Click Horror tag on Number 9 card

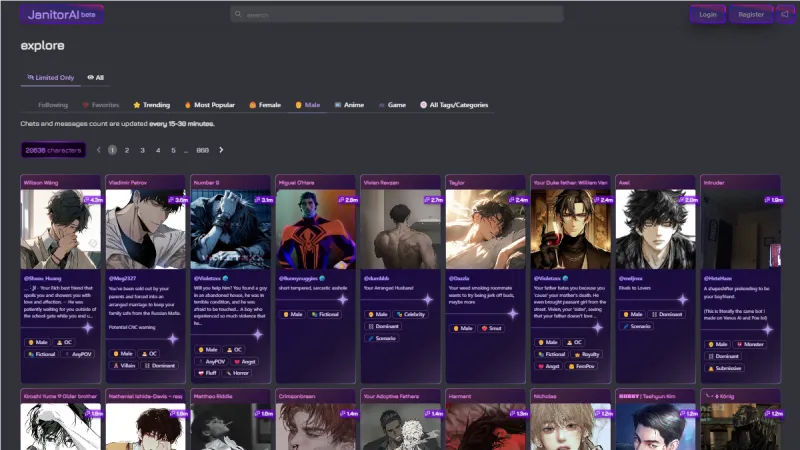tap(237, 373)
